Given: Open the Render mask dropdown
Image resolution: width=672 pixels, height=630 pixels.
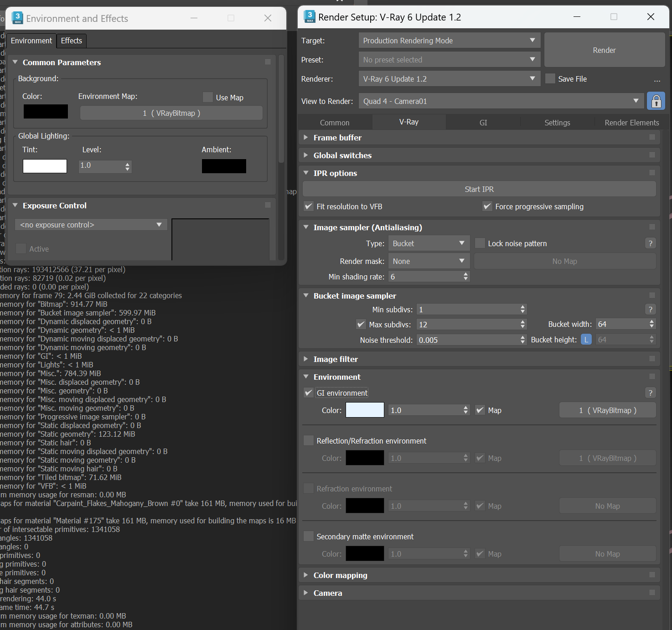Looking at the screenshot, I should click(429, 261).
